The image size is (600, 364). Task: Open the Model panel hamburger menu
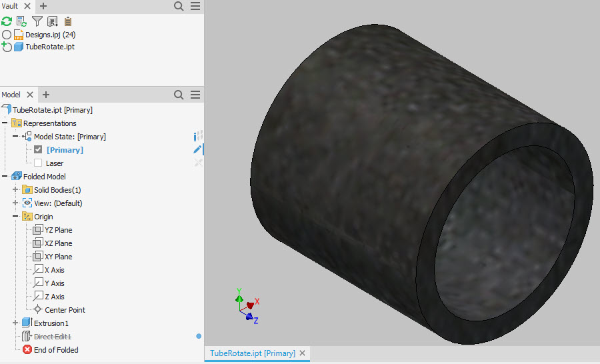click(195, 95)
